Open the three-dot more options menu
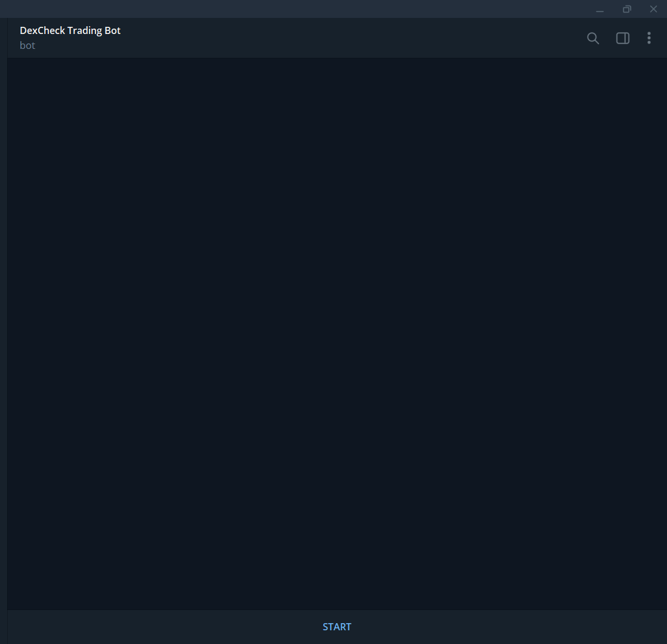This screenshot has height=644, width=667. [x=649, y=38]
